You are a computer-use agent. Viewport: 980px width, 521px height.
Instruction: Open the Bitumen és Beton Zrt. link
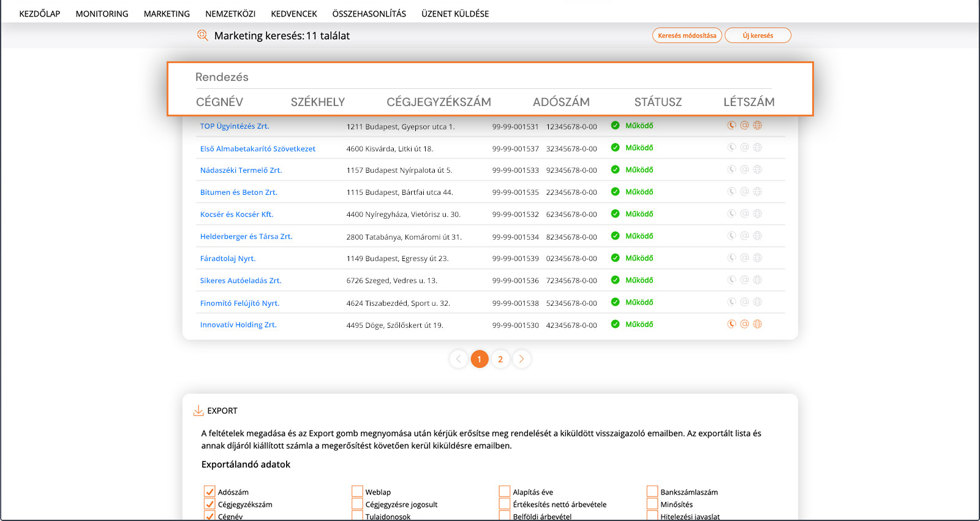point(239,192)
